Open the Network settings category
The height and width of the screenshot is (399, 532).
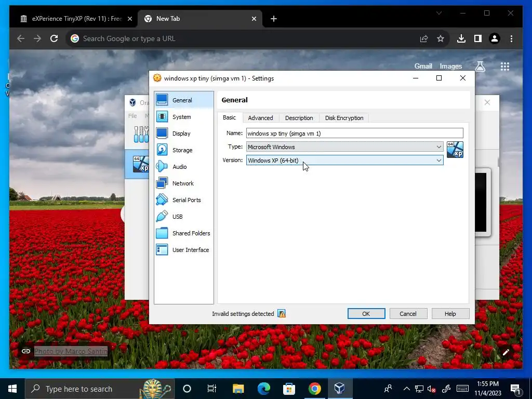[183, 183]
